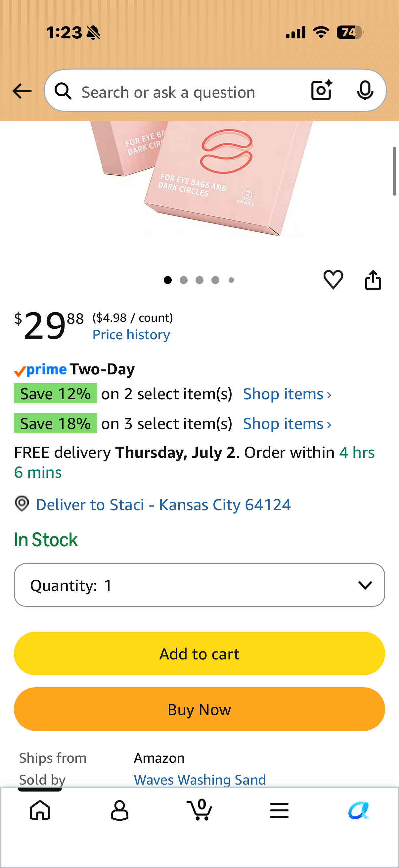Open camera lens search icon
Image resolution: width=399 pixels, height=868 pixels.
(322, 90)
